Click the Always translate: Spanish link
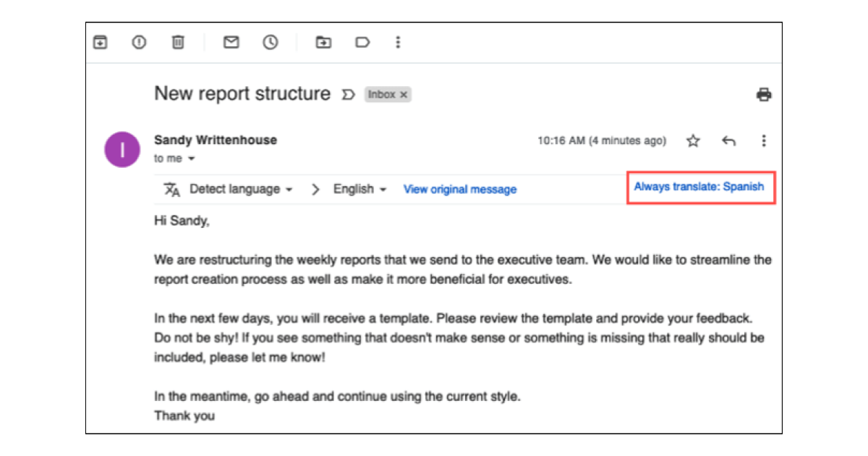 (x=699, y=187)
